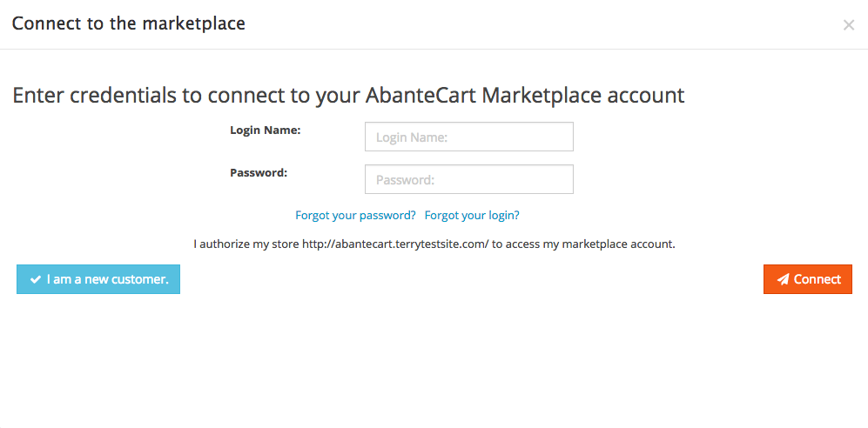Click the bold Password label

pos(259,172)
